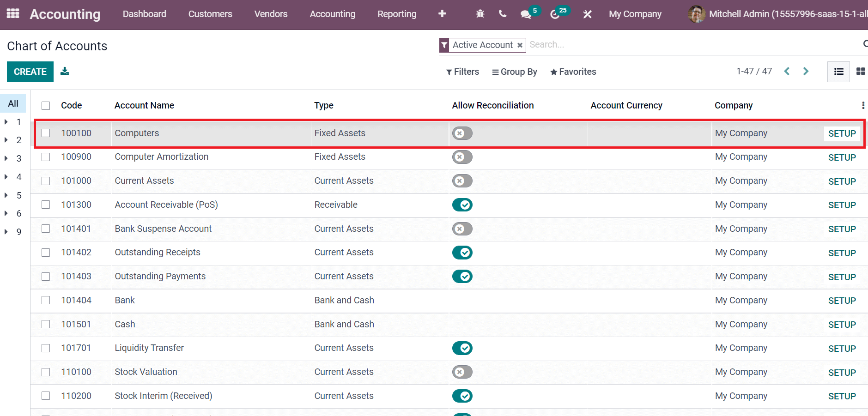This screenshot has width=868, height=416.
Task: Open the Odoo apps menu grid
Action: [x=12, y=13]
